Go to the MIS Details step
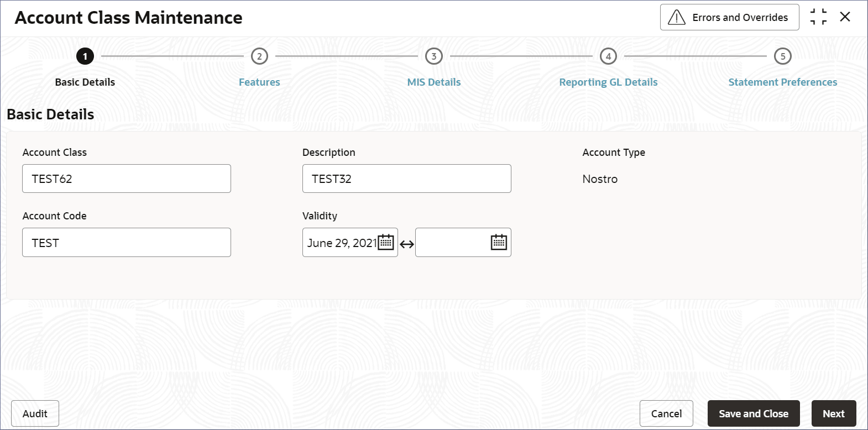Screen dimensions: 868x430 pos(434,82)
